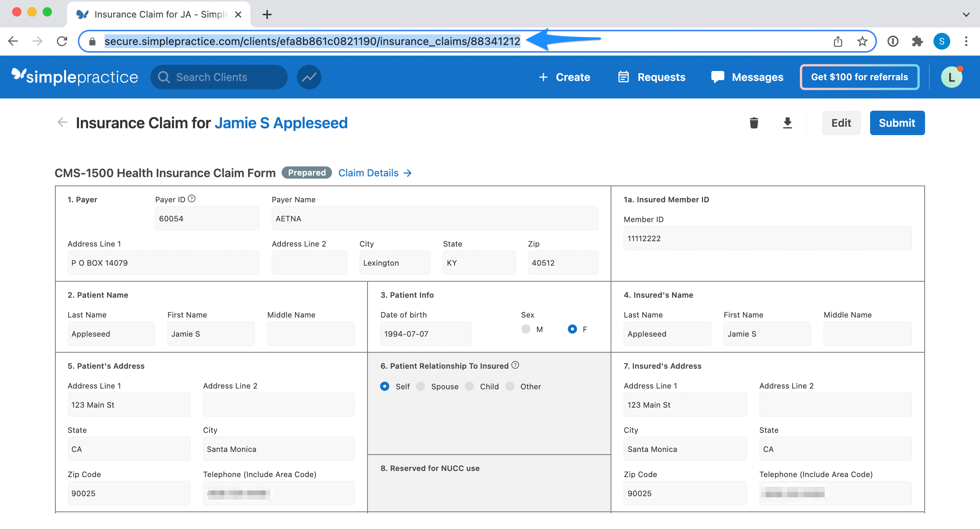Click the browser forward arrow

click(x=37, y=41)
